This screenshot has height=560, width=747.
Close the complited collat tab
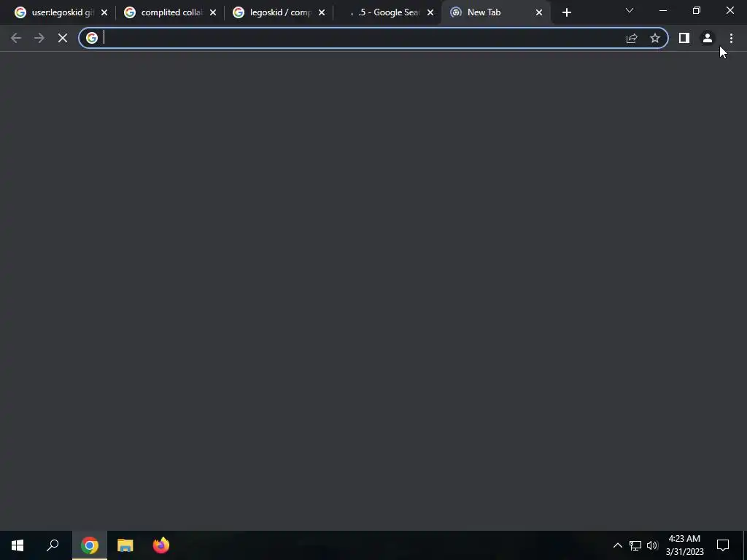coord(213,12)
